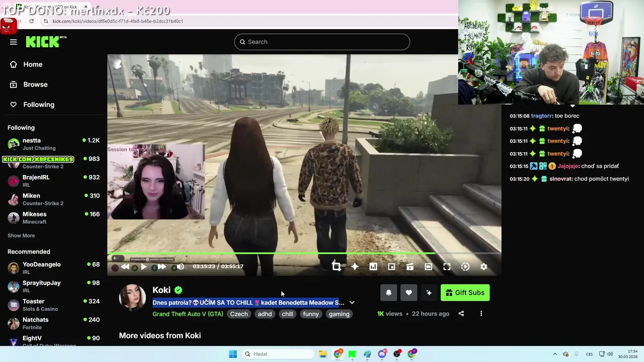Open the Kick hamburger menu

[x=13, y=42]
